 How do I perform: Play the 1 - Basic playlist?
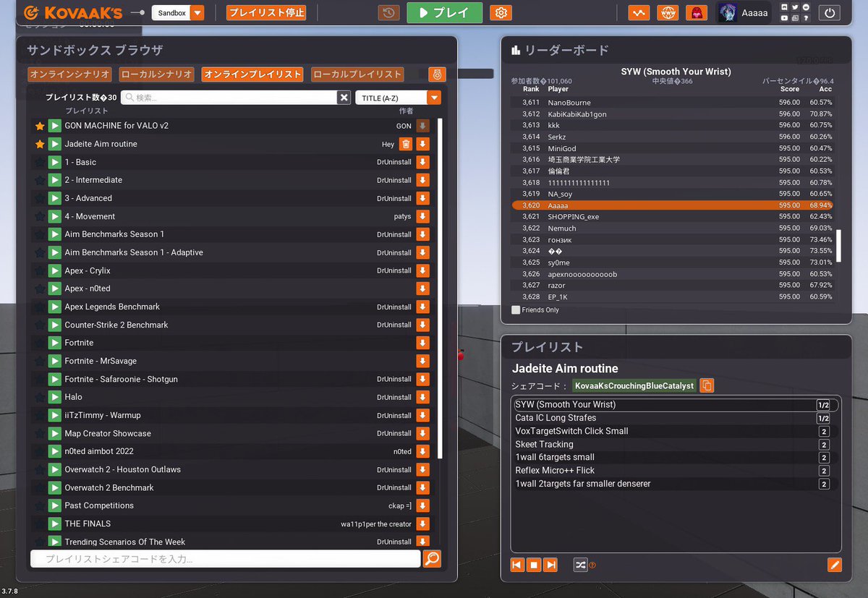click(x=55, y=162)
